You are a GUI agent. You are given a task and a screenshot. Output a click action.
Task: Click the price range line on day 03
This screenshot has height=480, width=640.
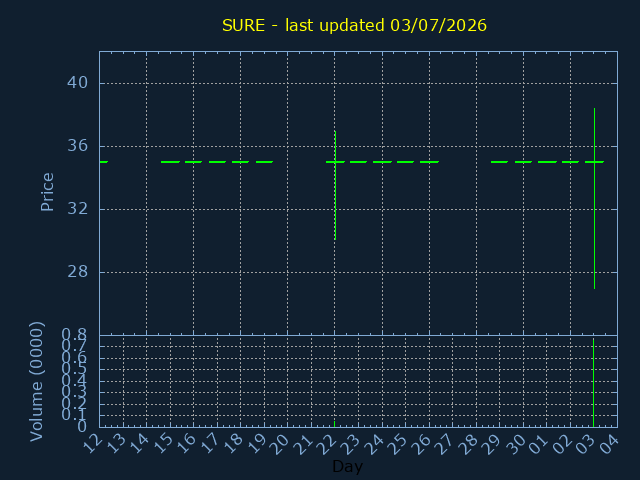coord(594,198)
